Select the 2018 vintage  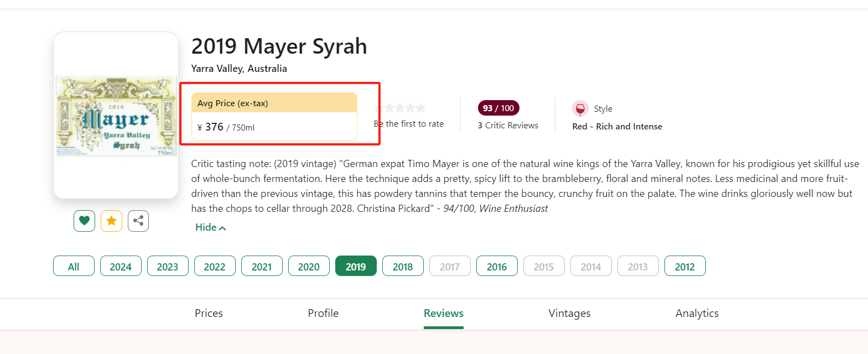[x=403, y=266]
